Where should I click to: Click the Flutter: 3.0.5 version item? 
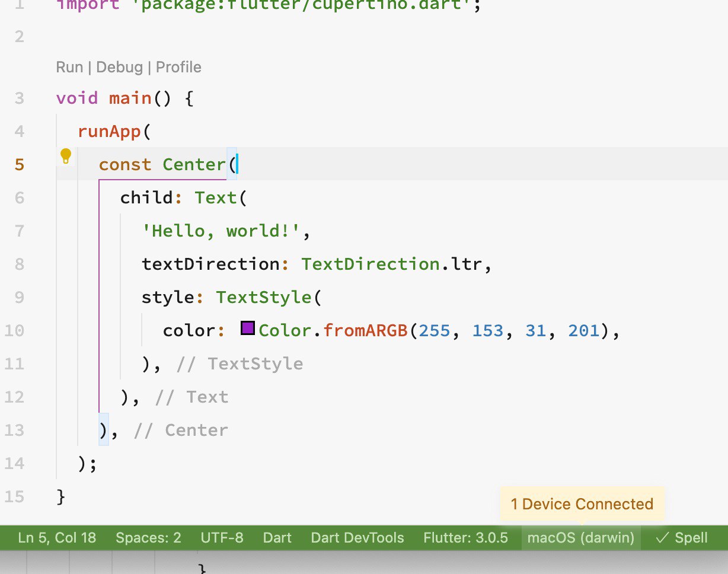[466, 538]
